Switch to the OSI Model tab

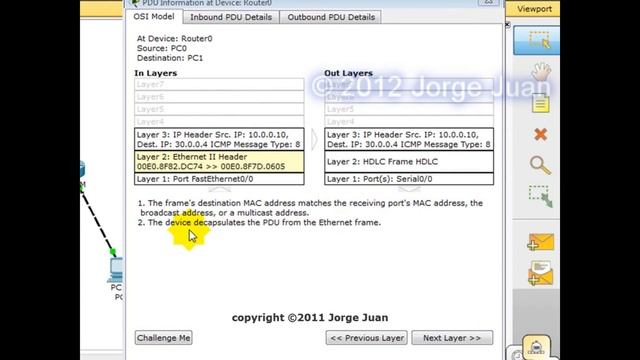pyautogui.click(x=154, y=17)
